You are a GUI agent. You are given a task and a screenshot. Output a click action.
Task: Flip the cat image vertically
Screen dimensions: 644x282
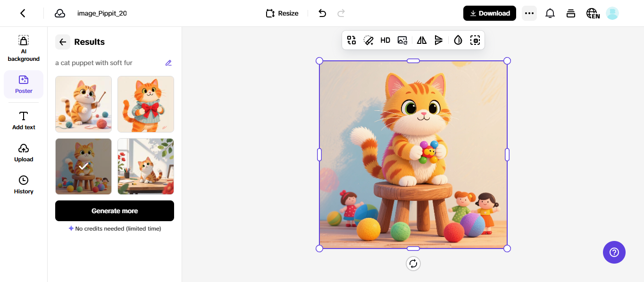439,40
